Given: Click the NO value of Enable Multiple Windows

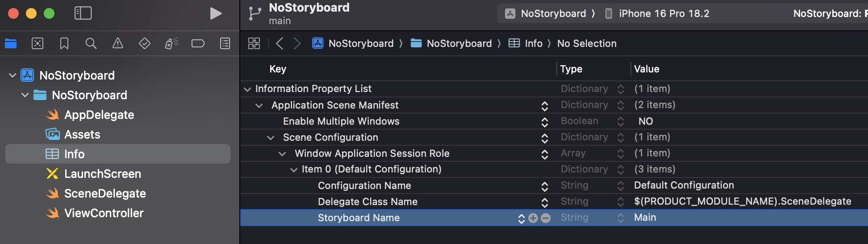Looking at the screenshot, I should coord(646,121).
